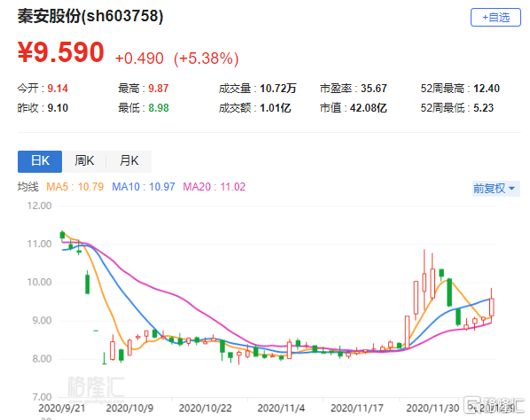
Task: Click 今开 value 9.14
Action: [x=58, y=89]
